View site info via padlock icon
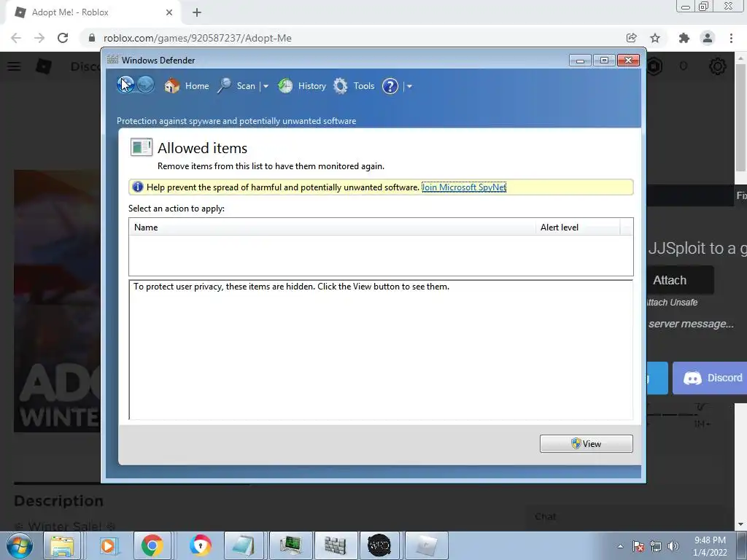Screen dimensions: 747x560 [x=92, y=38]
